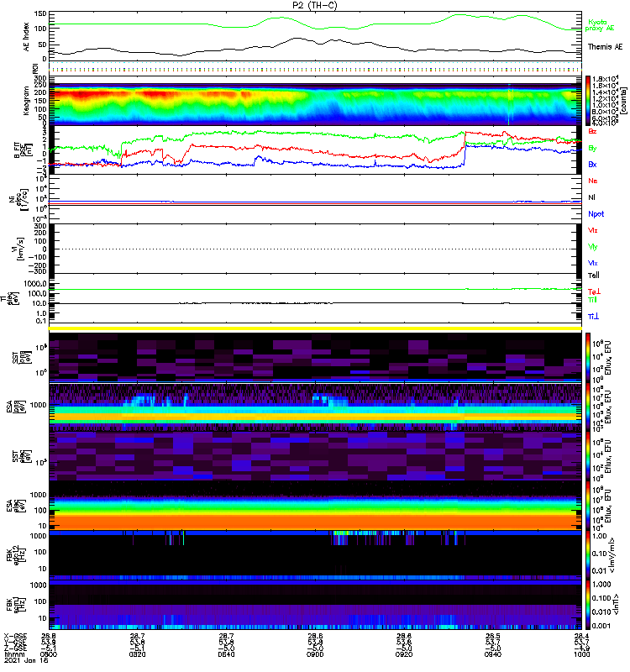Click the FBK edc12 mV/m color bar

click(x=587, y=555)
